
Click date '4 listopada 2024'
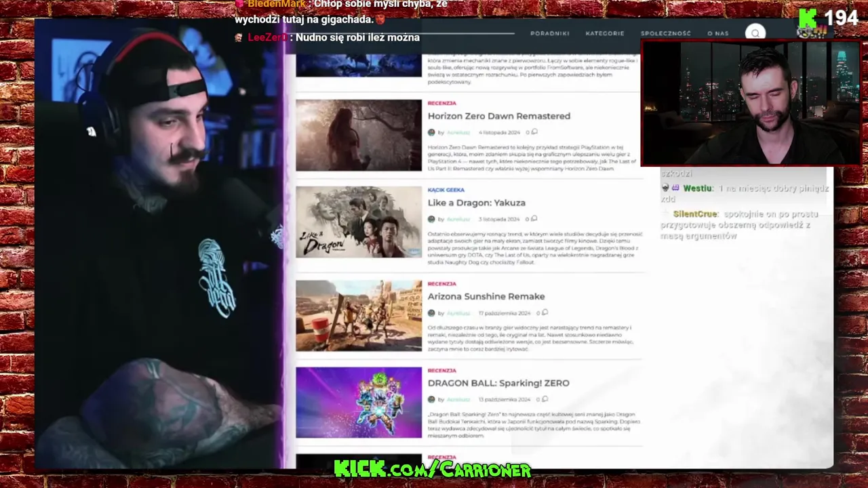click(x=499, y=132)
